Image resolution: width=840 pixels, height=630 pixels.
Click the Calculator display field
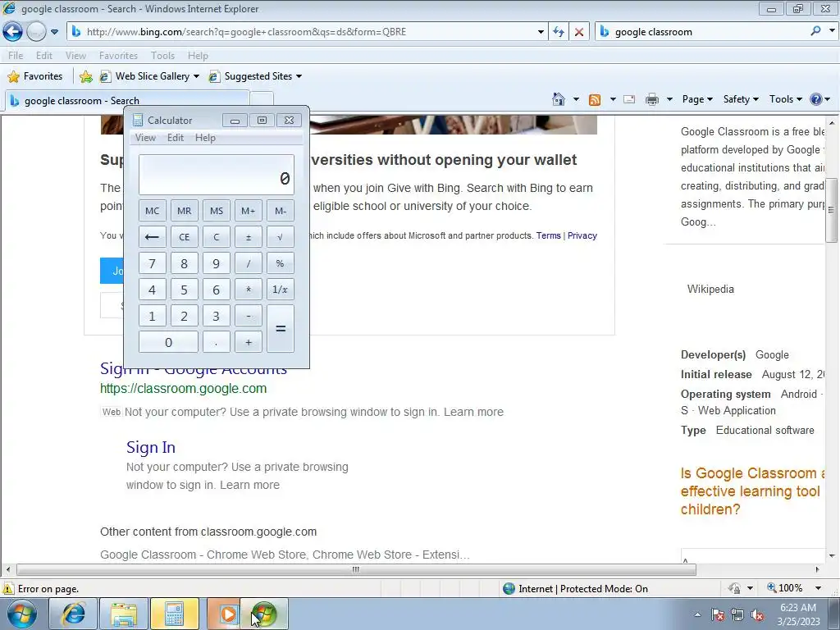pos(217,175)
